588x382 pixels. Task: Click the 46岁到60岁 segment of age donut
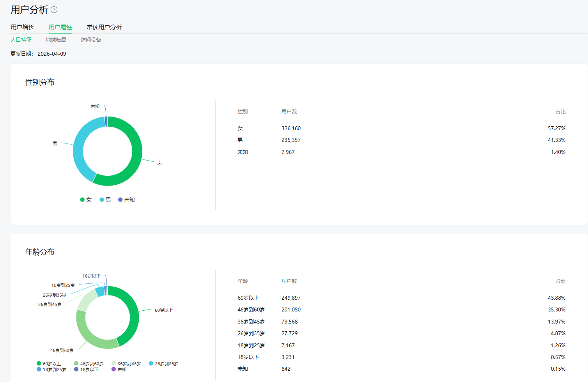click(x=90, y=336)
